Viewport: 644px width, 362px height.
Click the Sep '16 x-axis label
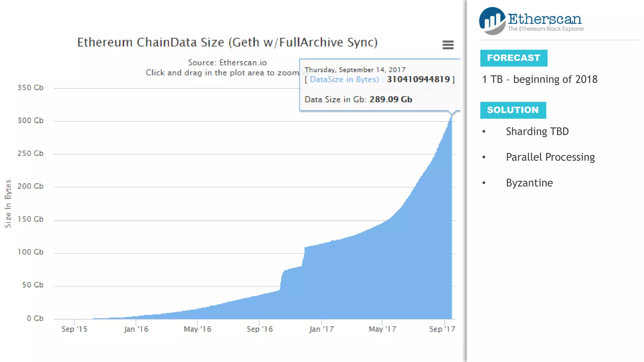tap(259, 329)
